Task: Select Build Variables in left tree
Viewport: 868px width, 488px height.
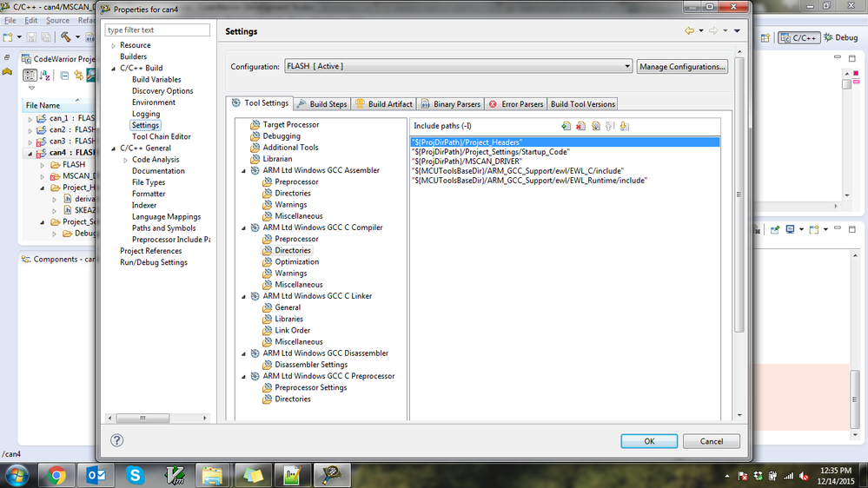Action: 156,80
